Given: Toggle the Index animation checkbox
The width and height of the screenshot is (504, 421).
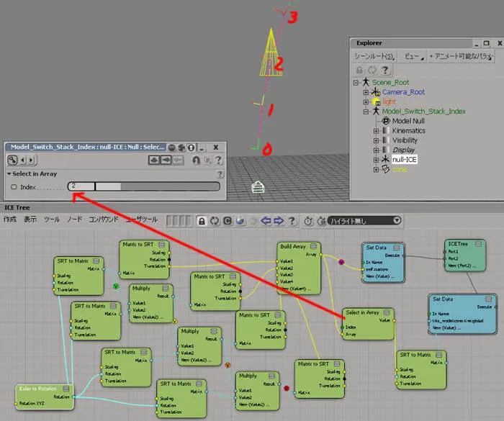Looking at the screenshot, I should (x=14, y=186).
